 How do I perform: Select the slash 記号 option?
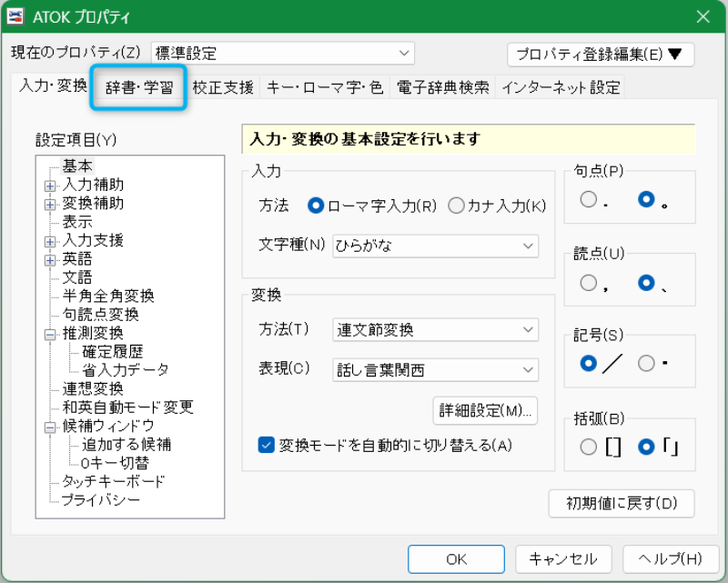click(x=588, y=363)
